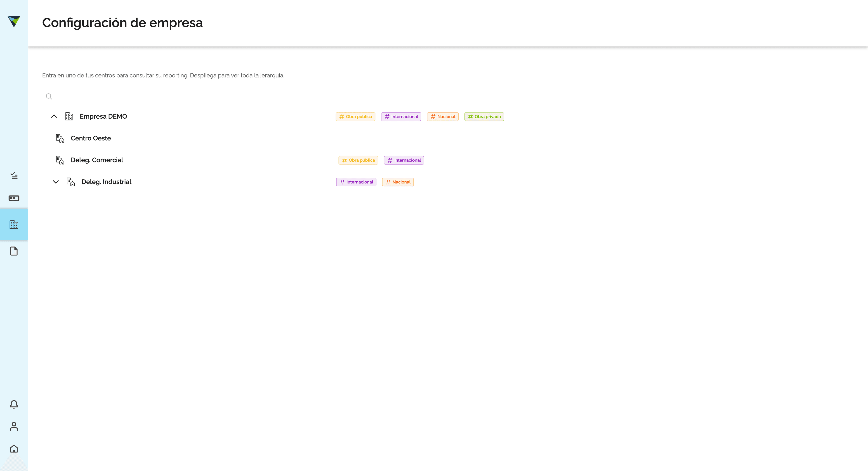Open the checklist tasks icon in sidebar

tap(14, 175)
